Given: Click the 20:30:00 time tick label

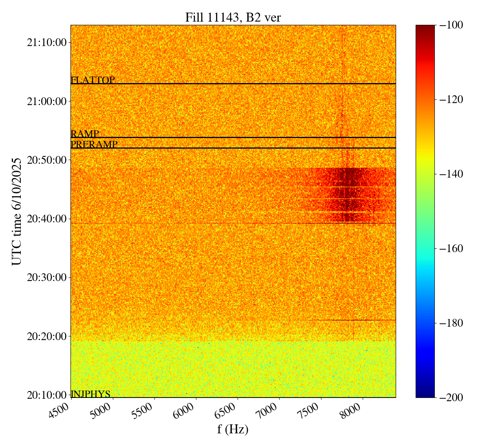Looking at the screenshot, I should (46, 277).
